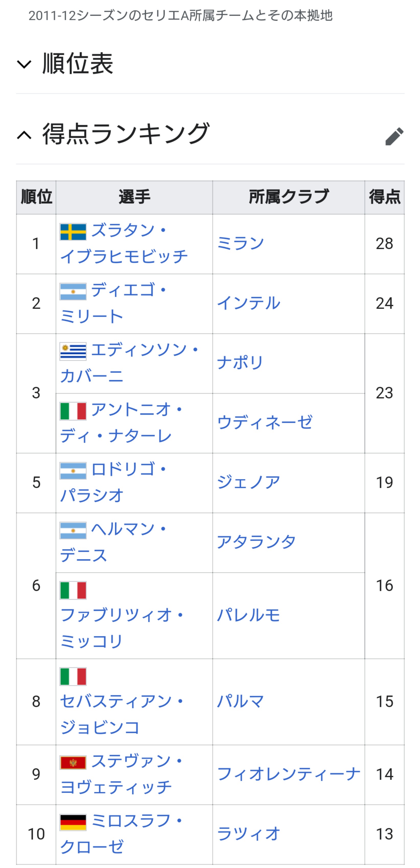This screenshot has width=420, height=868.
Task: Expand the 順位表 section chevron
Action: coord(24,64)
